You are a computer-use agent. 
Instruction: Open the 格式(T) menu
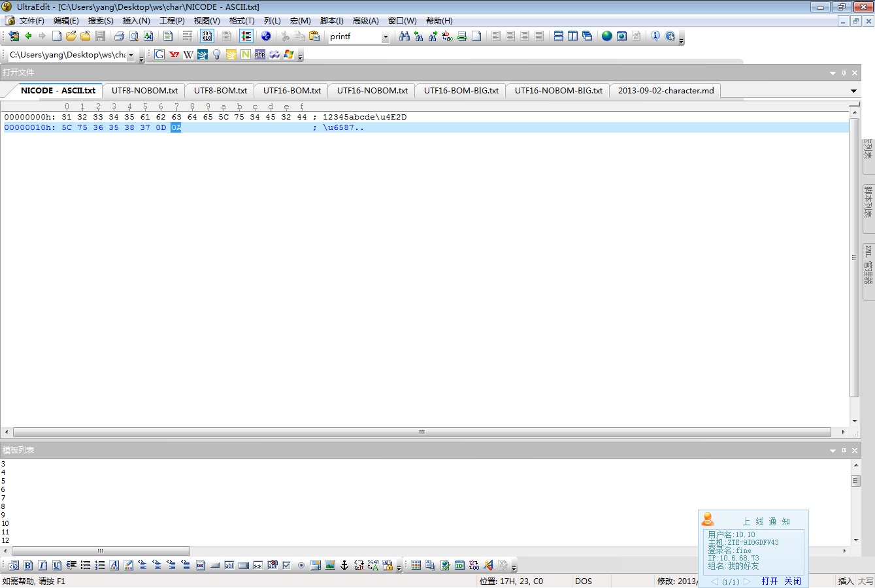(x=242, y=21)
